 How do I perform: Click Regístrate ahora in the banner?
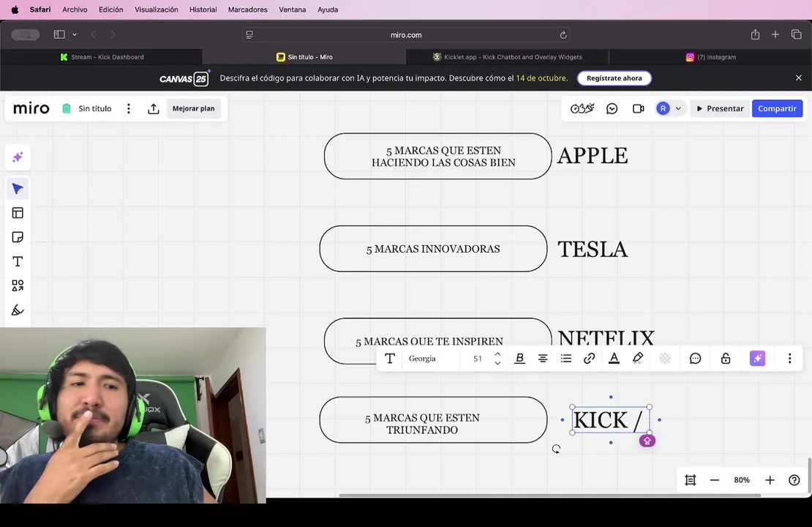[x=614, y=78]
